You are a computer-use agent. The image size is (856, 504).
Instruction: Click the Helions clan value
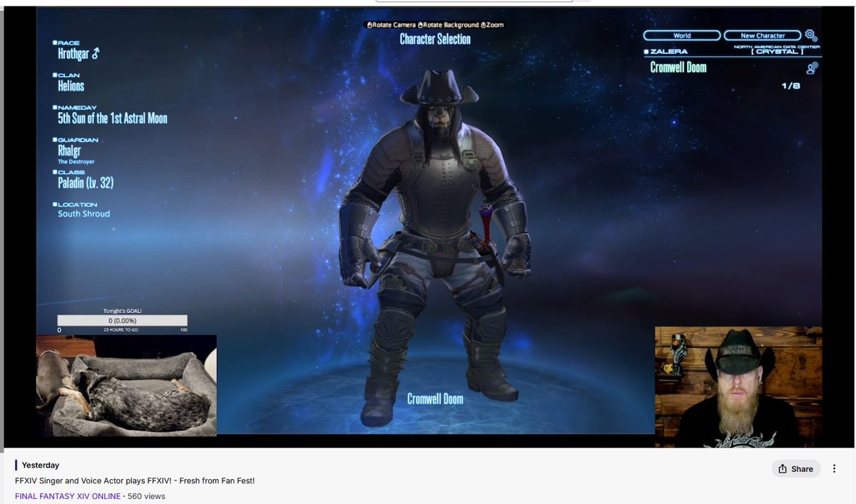pyautogui.click(x=71, y=86)
